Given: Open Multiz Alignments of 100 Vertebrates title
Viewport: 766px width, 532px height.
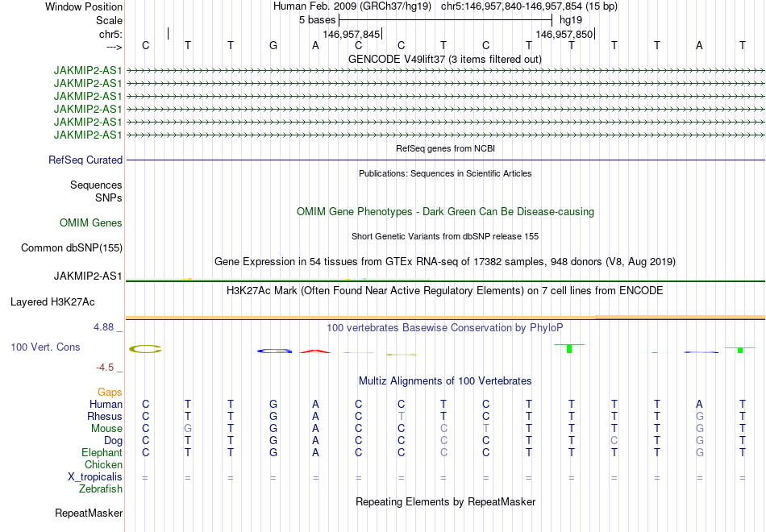Looking at the screenshot, I should (x=445, y=380).
